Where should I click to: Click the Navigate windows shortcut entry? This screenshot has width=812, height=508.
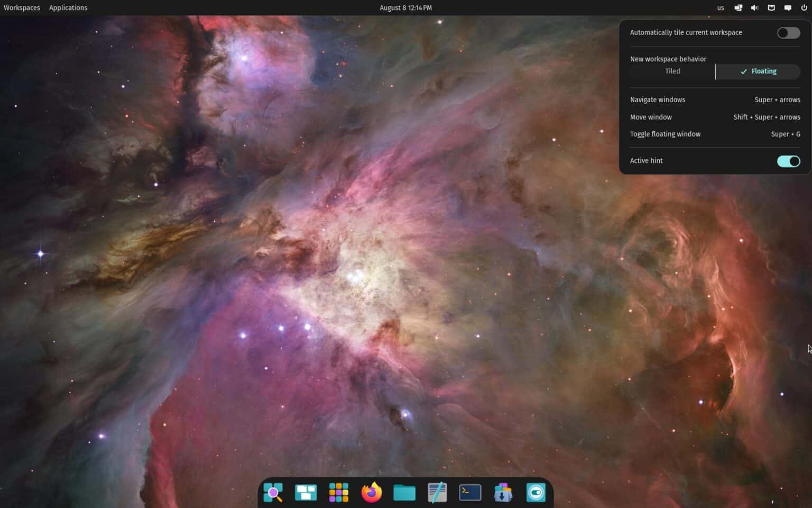(715, 99)
